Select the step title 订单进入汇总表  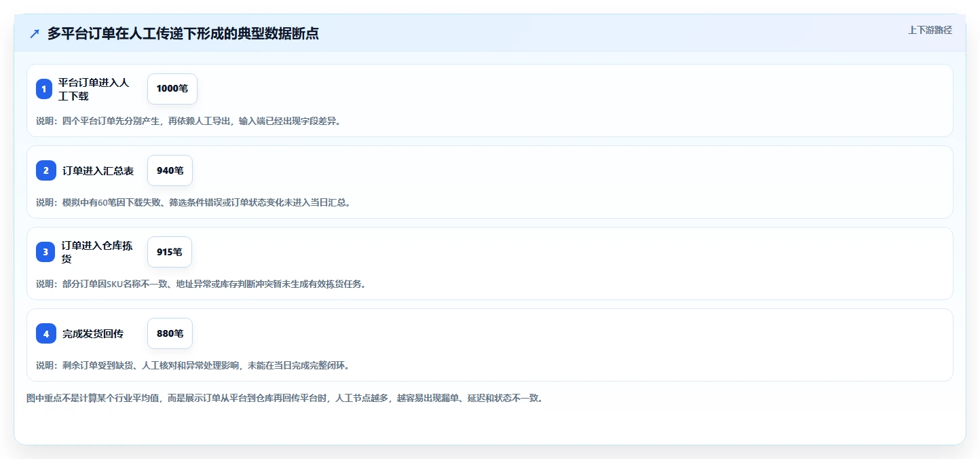(x=98, y=170)
